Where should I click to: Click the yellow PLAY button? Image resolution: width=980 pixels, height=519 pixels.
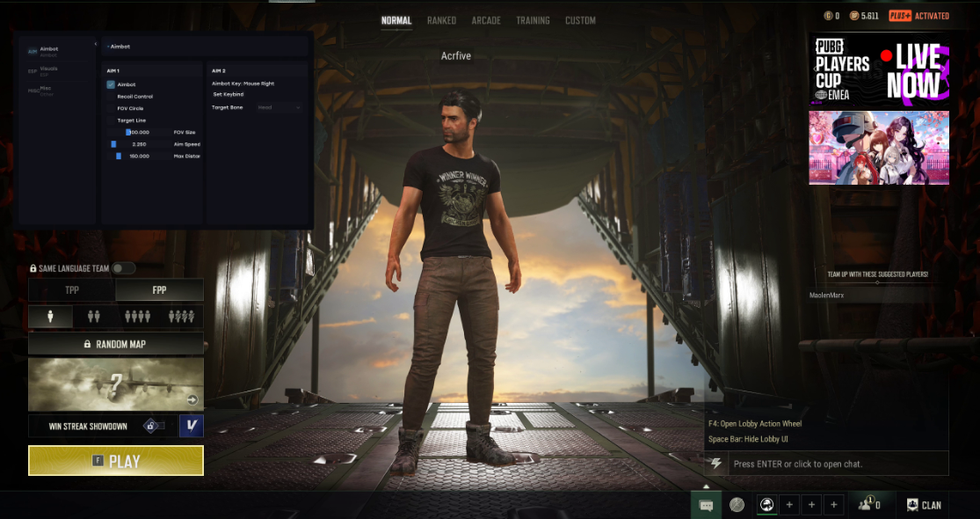coord(116,461)
